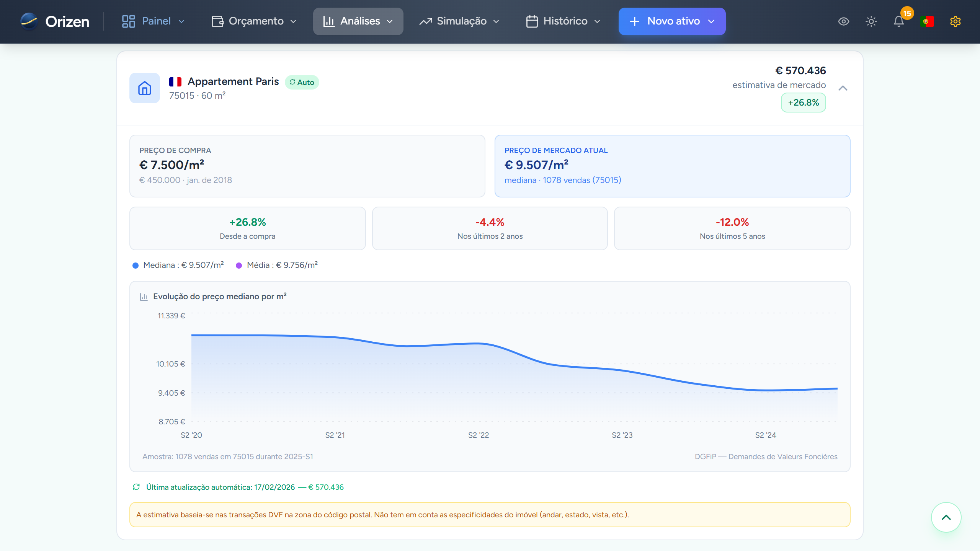Click the bar chart icon by Evolução title
The height and width of the screenshot is (551, 980).
[144, 297]
